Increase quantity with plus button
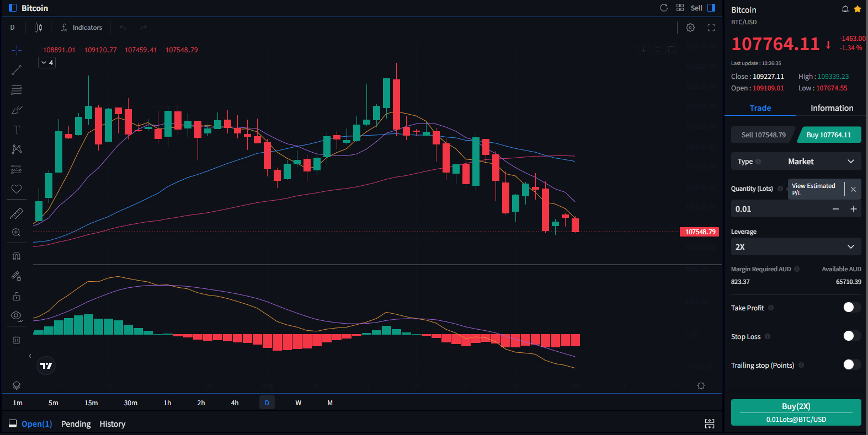The image size is (868, 435). pos(854,209)
